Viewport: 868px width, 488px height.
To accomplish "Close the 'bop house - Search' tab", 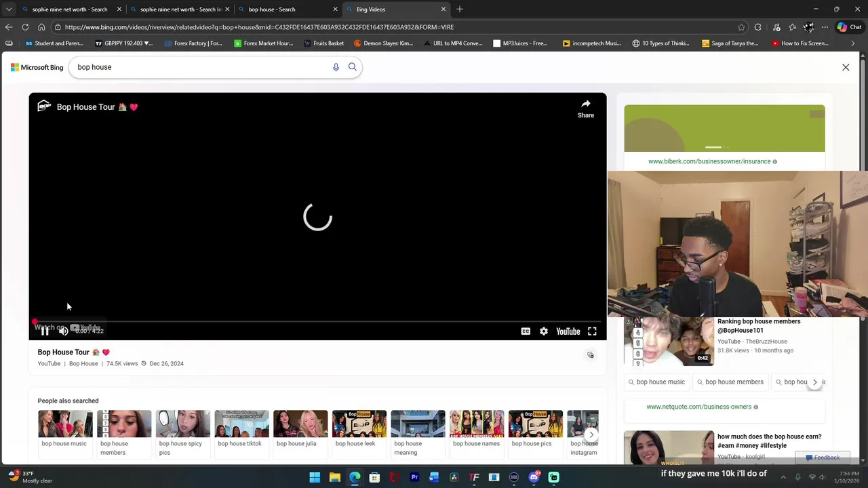I will pos(335,9).
